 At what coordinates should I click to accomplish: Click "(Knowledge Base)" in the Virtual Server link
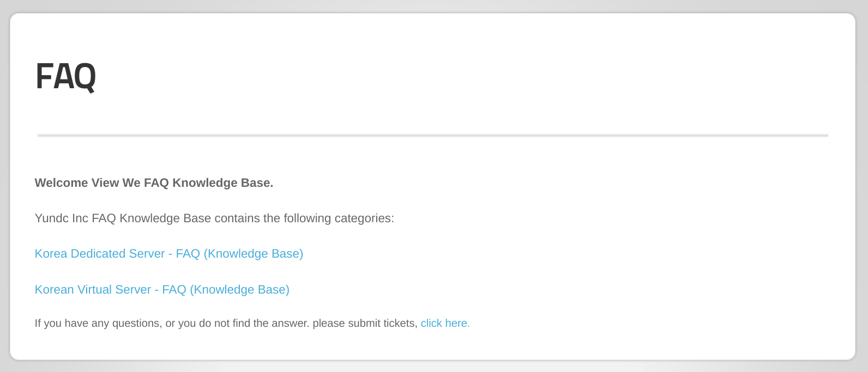tap(240, 290)
